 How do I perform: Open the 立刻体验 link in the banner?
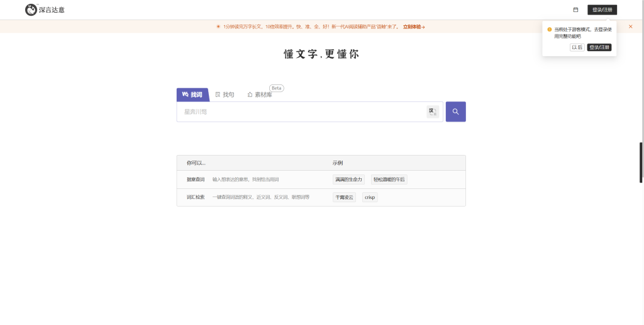pyautogui.click(x=414, y=26)
